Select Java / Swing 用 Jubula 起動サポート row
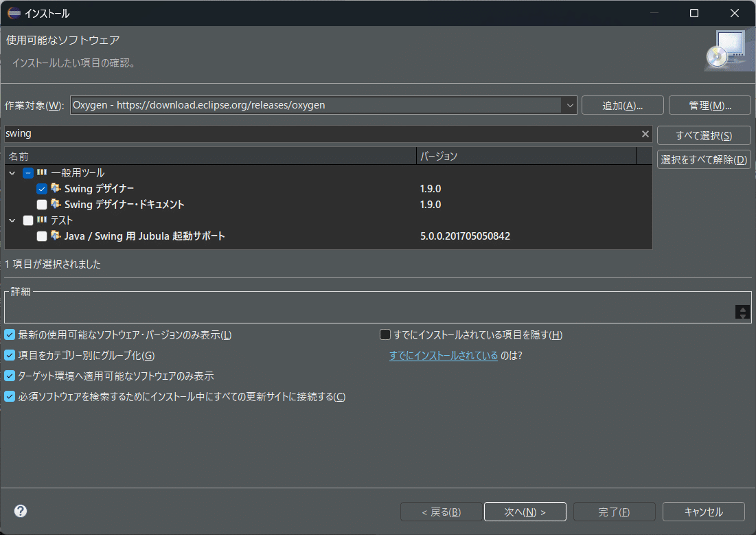Screen dimensions: 756x535 click(x=145, y=236)
